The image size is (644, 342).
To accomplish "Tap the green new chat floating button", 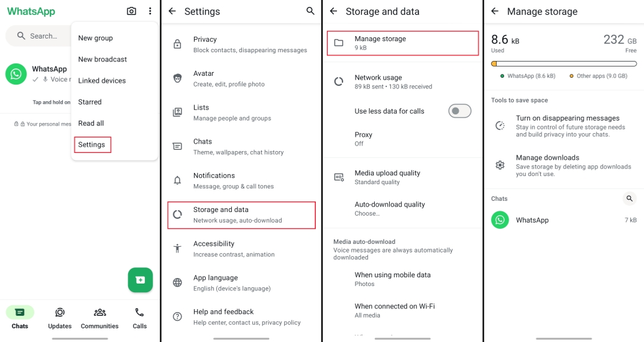I will tap(140, 280).
